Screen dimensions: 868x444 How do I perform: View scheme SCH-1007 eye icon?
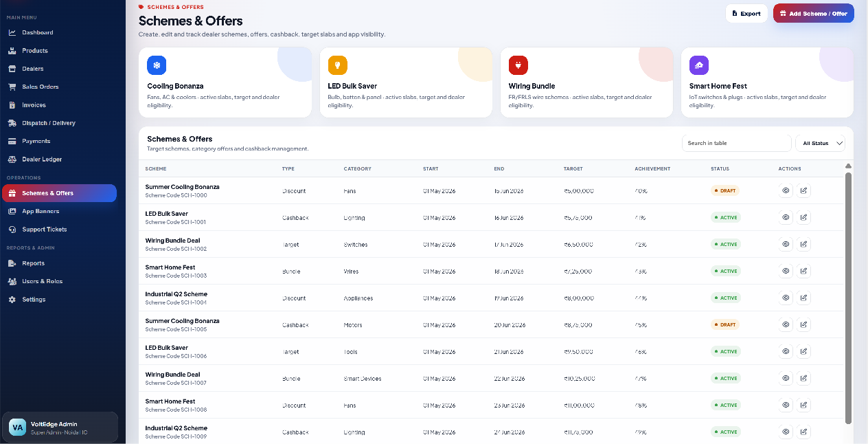click(x=786, y=378)
